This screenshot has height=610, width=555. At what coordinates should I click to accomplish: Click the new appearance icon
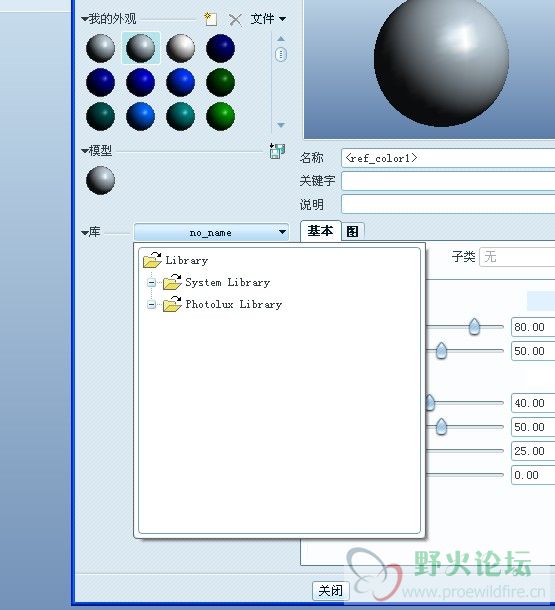(210, 19)
